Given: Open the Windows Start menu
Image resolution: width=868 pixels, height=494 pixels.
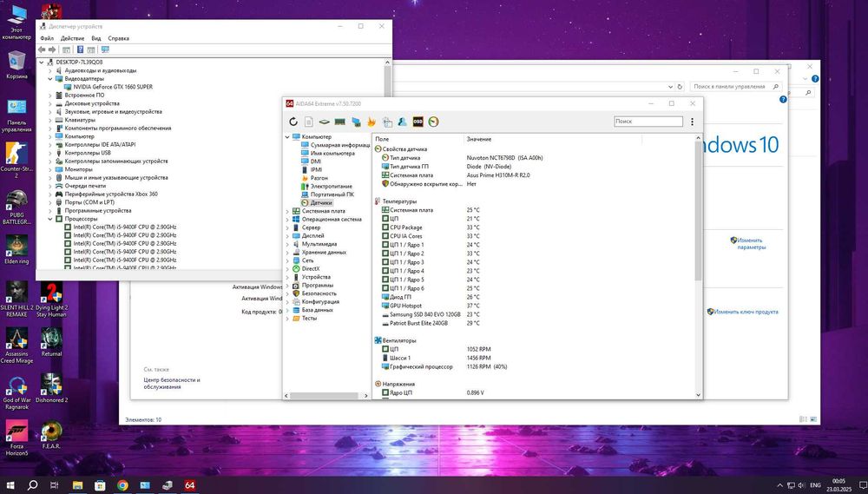Looking at the screenshot, I should pyautogui.click(x=10, y=485).
